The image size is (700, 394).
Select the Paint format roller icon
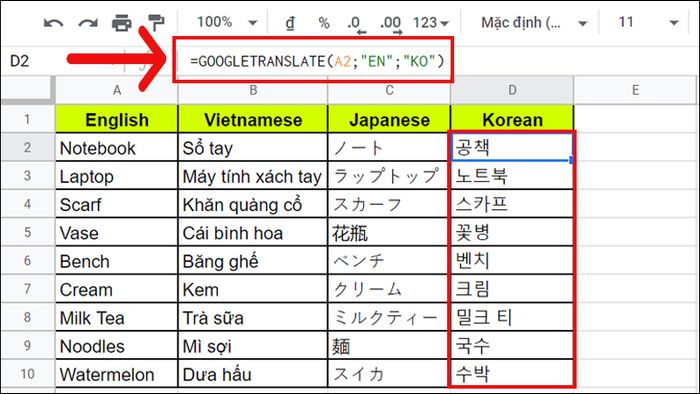156,23
